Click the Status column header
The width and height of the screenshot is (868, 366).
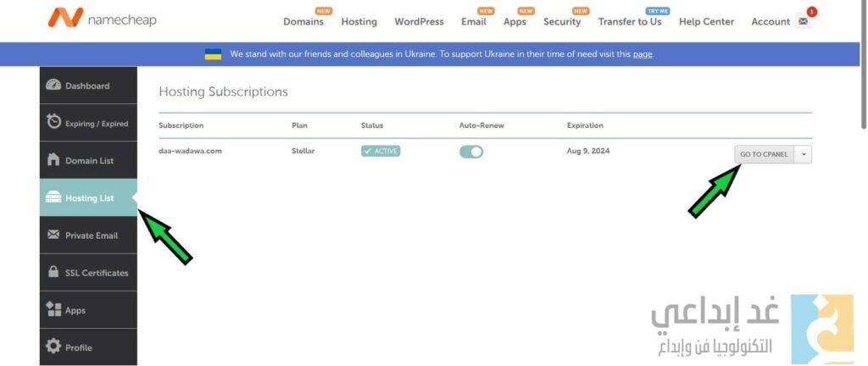(x=372, y=125)
